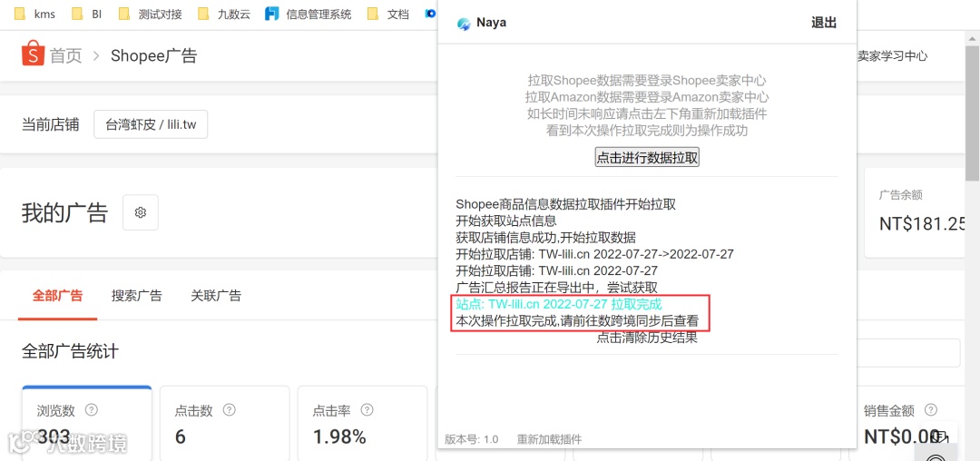Click 退出 in the Naya popup

point(824,23)
